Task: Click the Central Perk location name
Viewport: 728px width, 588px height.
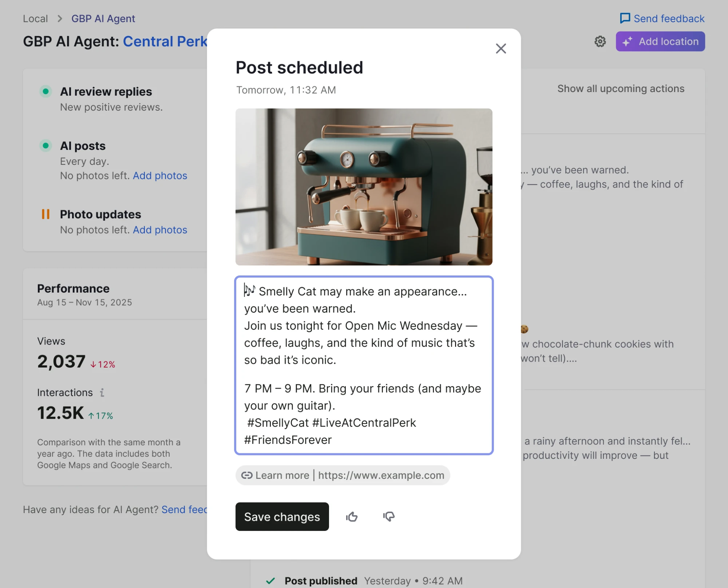Action: click(x=165, y=41)
